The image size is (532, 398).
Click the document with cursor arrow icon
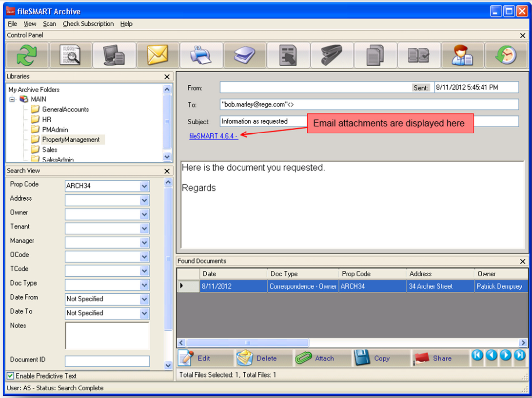pos(288,55)
